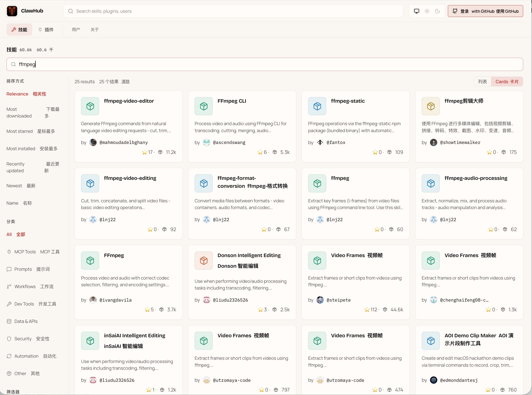Filter by Dev Tools category

coord(32,304)
